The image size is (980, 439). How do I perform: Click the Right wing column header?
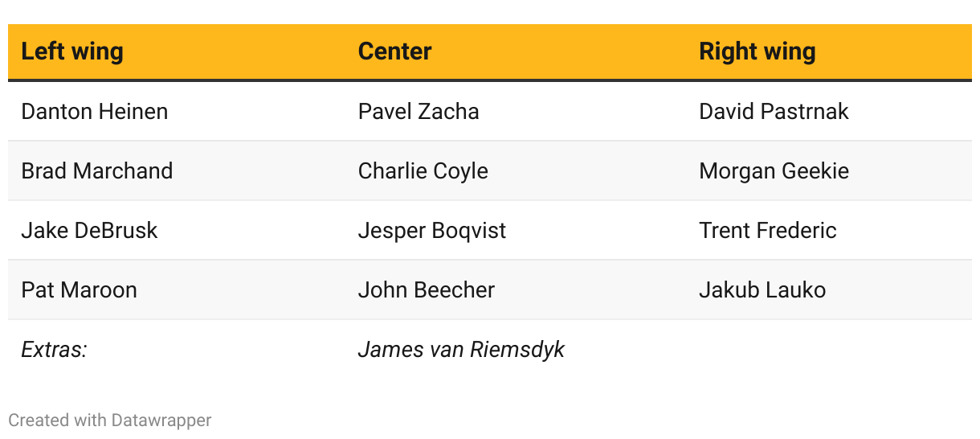click(x=757, y=51)
